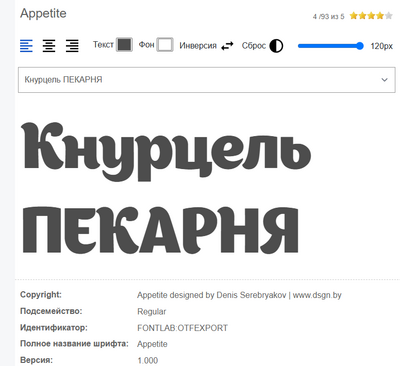Open the Текст color swatch
Viewport: 400px width, 366px height.
pos(124,45)
